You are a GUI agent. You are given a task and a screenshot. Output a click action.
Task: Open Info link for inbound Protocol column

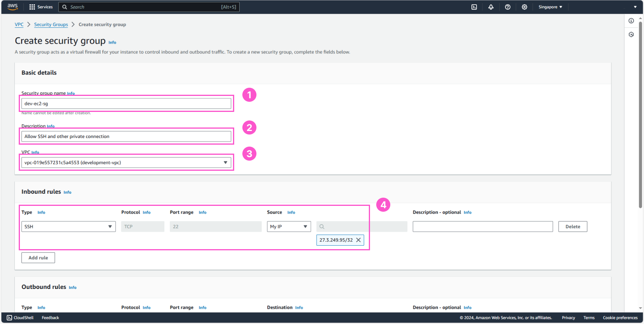coord(146,212)
